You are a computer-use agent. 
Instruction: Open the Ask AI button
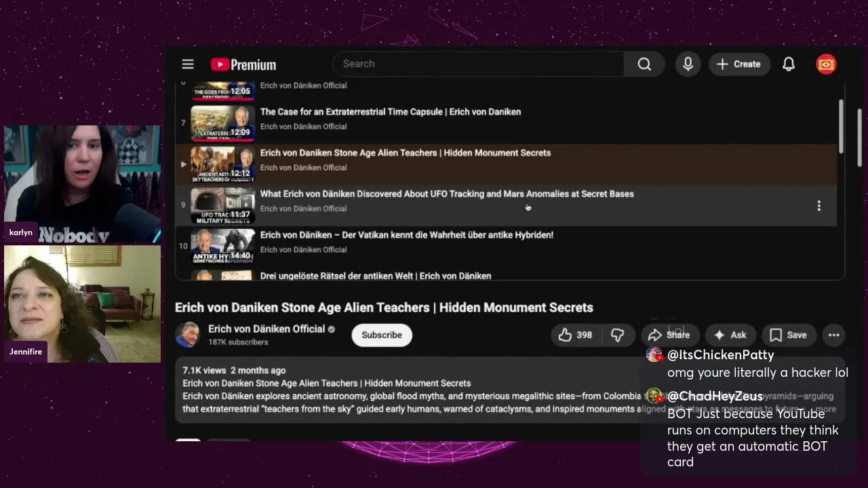(730, 335)
